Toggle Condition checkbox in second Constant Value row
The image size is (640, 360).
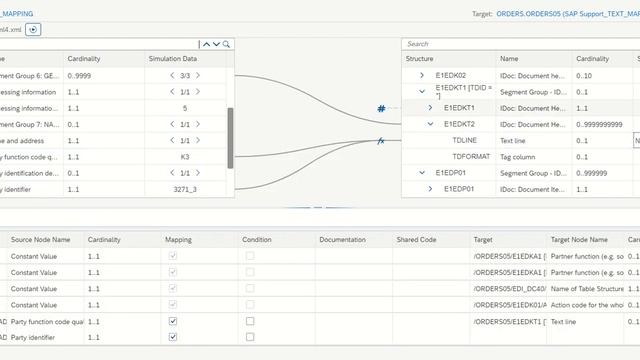click(x=250, y=272)
